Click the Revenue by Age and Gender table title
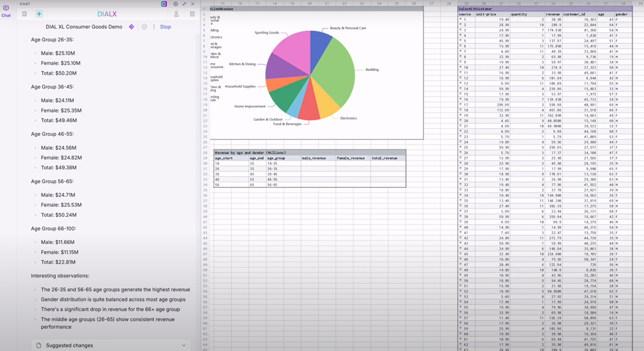This screenshot has width=644, height=351. click(x=250, y=152)
